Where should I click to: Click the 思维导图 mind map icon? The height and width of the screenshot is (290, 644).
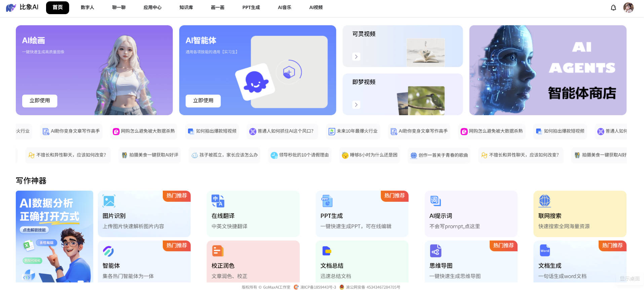click(435, 251)
